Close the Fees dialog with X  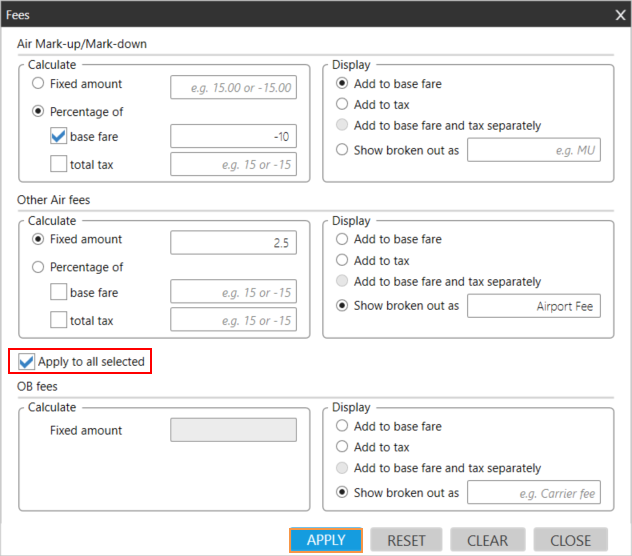pos(619,14)
